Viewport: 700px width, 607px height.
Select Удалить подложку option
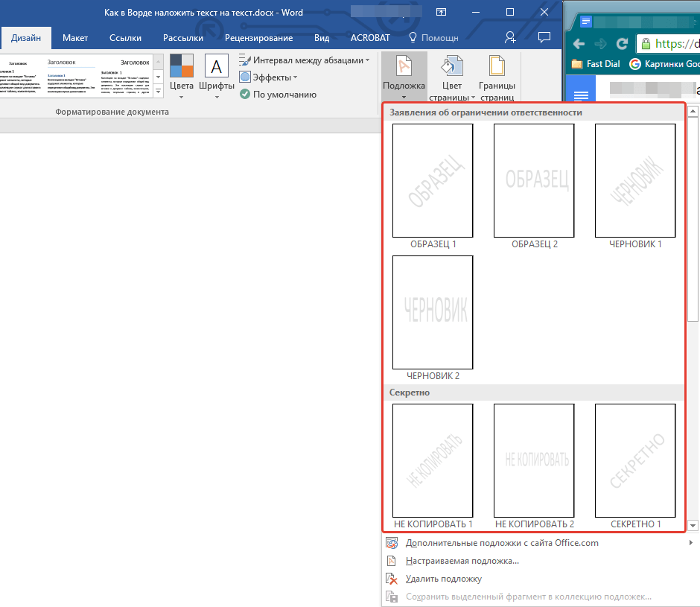point(443,579)
